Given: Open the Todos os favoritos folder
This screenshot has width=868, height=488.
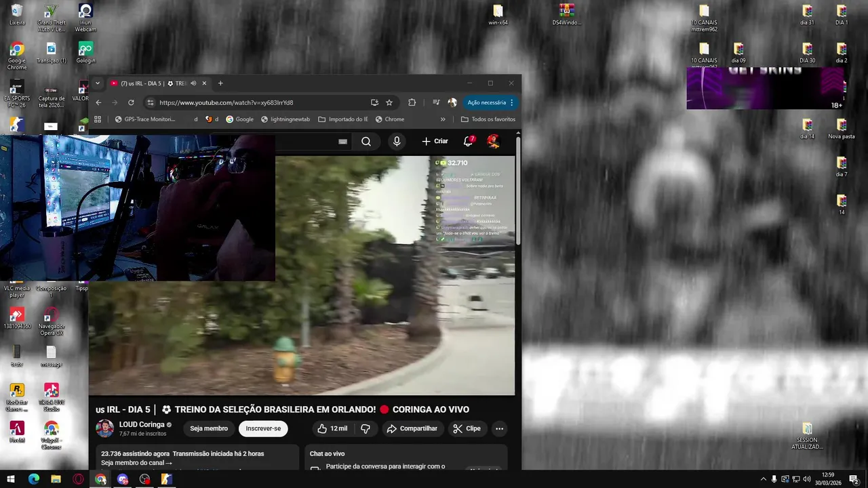Looking at the screenshot, I should [x=488, y=119].
